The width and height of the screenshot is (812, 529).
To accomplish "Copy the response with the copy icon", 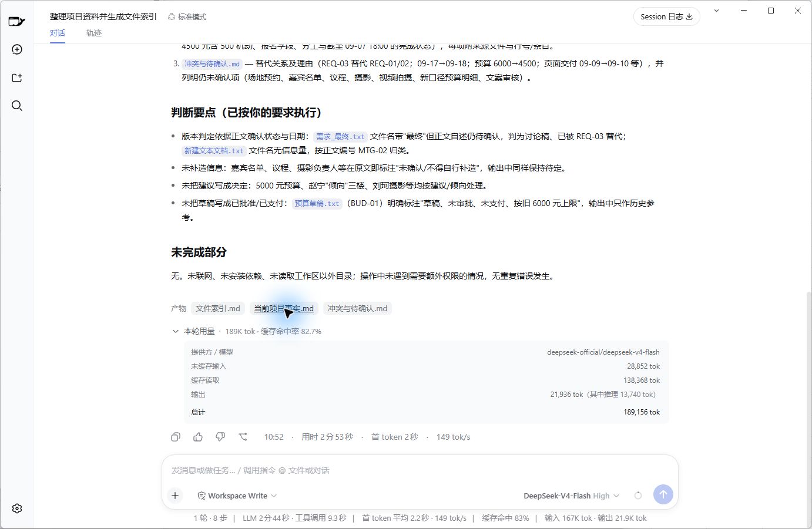I will click(176, 437).
